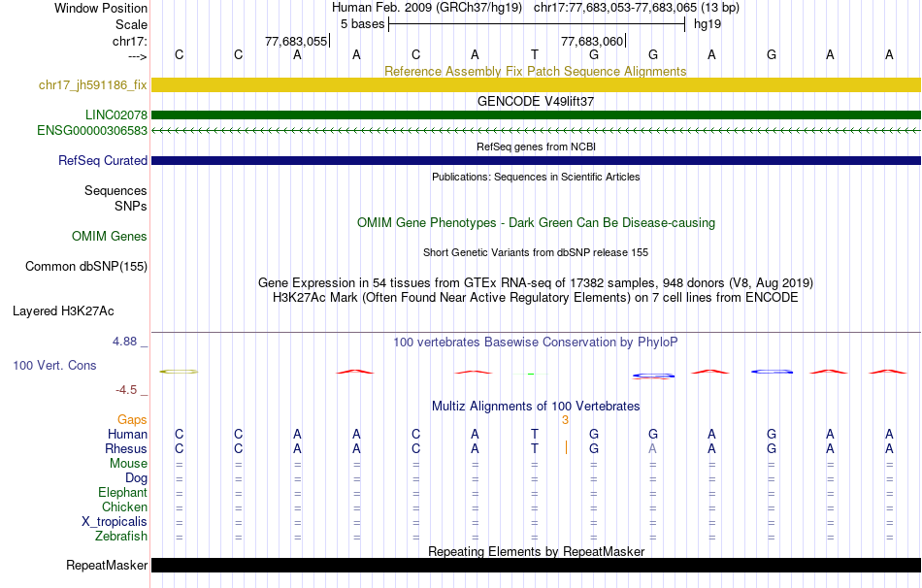Open the LINC02078 gene label

click(116, 114)
